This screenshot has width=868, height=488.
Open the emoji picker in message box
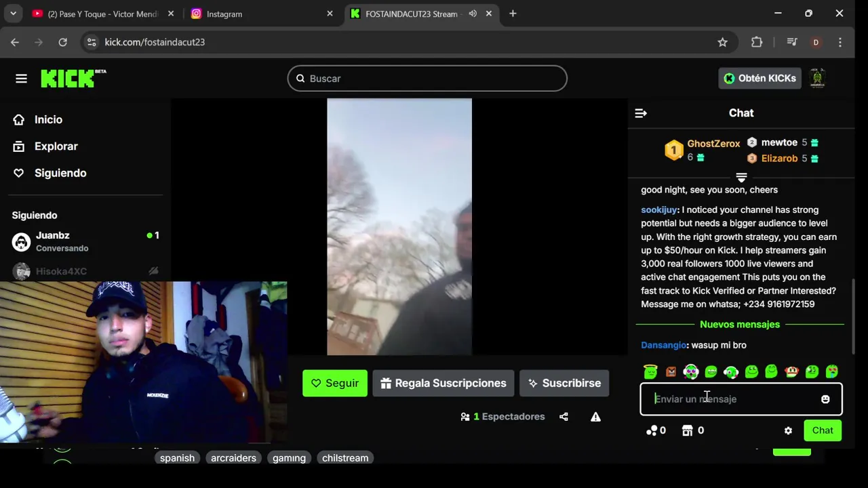pos(825,399)
